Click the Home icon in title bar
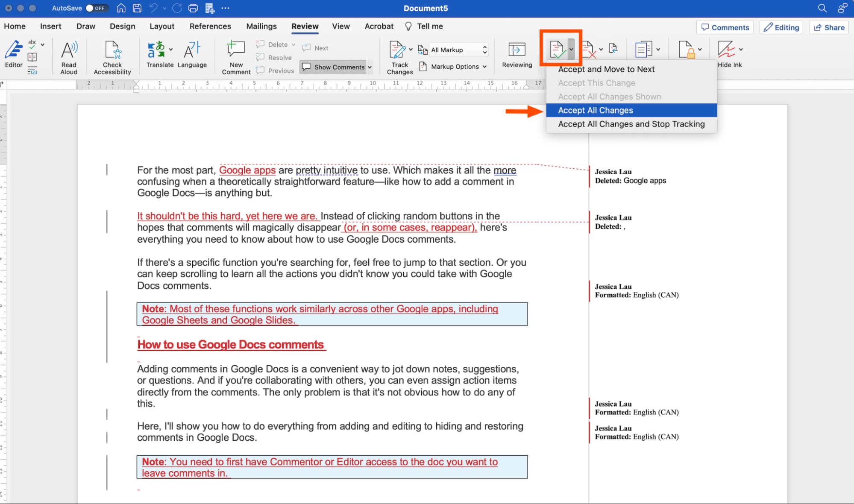The image size is (854, 504). 121,8
